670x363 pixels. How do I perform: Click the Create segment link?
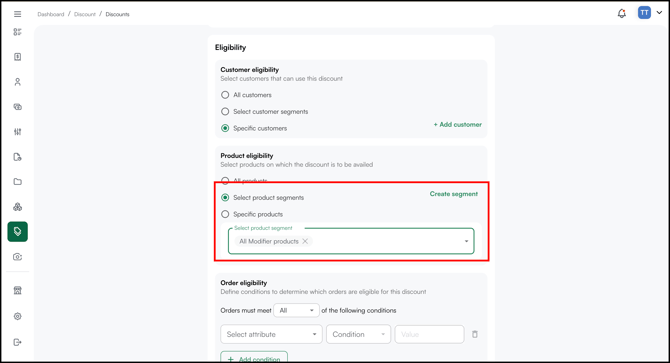(x=454, y=194)
